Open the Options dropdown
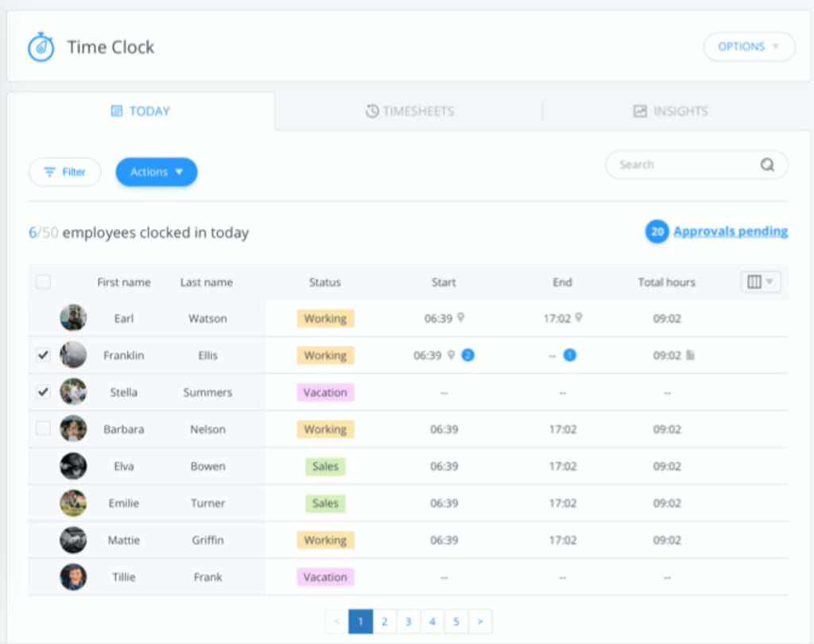The image size is (814, 644). click(749, 47)
